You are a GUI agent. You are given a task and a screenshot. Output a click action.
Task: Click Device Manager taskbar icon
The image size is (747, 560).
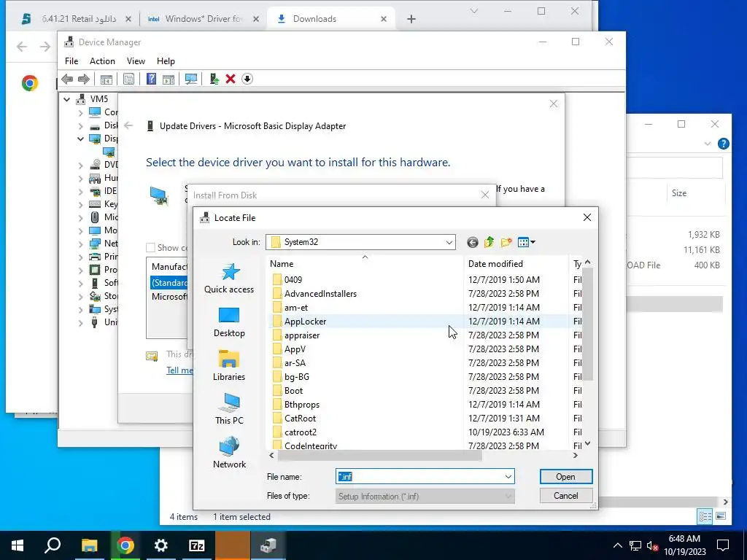[268, 545]
